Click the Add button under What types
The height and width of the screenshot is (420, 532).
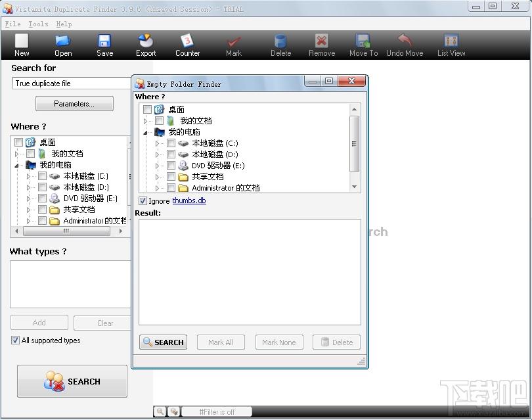click(x=39, y=323)
